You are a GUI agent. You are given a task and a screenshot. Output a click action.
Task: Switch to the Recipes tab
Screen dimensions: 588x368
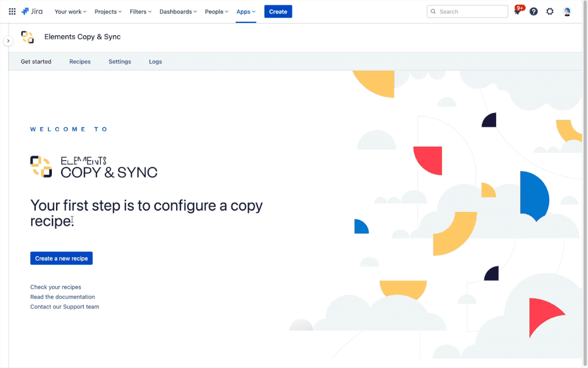pyautogui.click(x=80, y=61)
